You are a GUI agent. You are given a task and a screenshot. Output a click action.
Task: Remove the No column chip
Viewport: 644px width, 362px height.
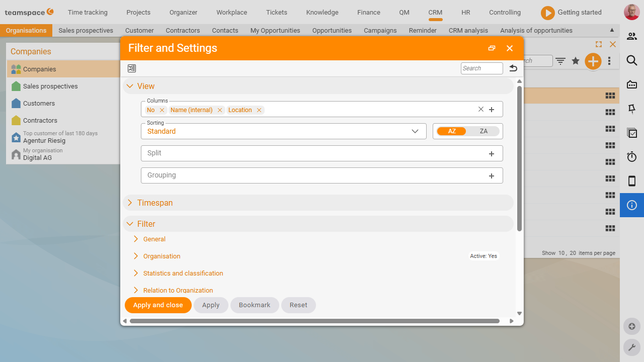coord(162,110)
